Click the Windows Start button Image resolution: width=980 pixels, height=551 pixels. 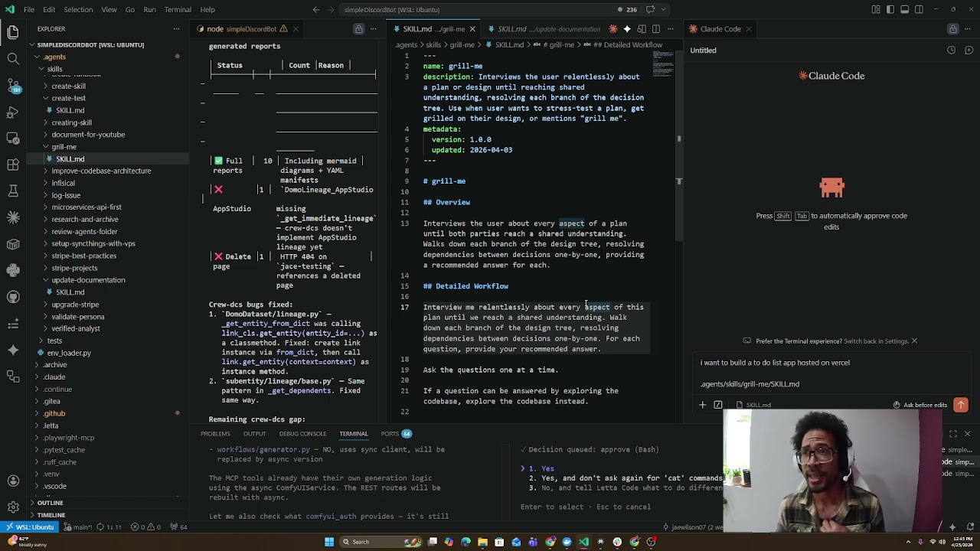(329, 542)
